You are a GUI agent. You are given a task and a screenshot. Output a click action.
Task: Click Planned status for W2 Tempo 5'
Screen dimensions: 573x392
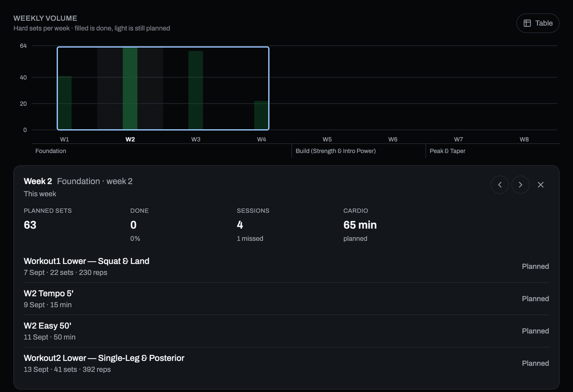click(x=535, y=299)
